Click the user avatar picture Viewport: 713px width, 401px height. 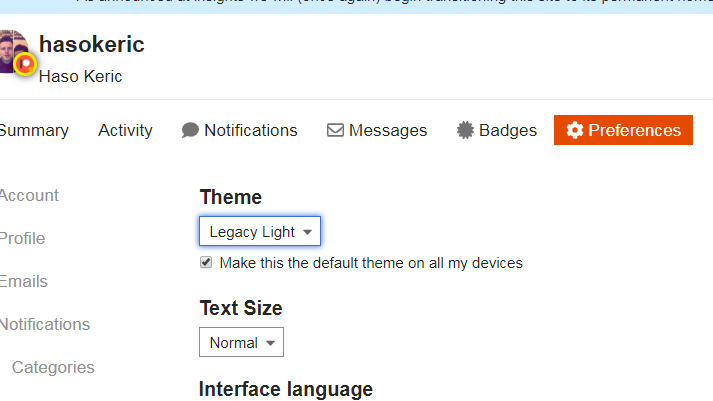[14, 52]
